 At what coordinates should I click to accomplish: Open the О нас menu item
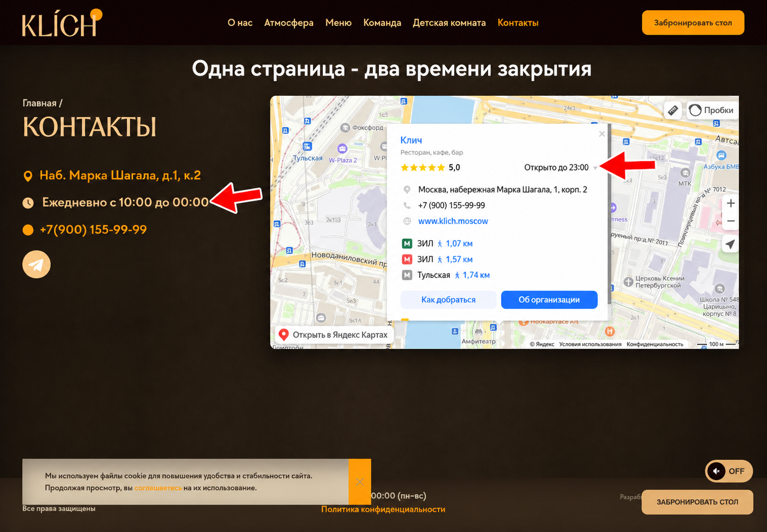pos(240,23)
